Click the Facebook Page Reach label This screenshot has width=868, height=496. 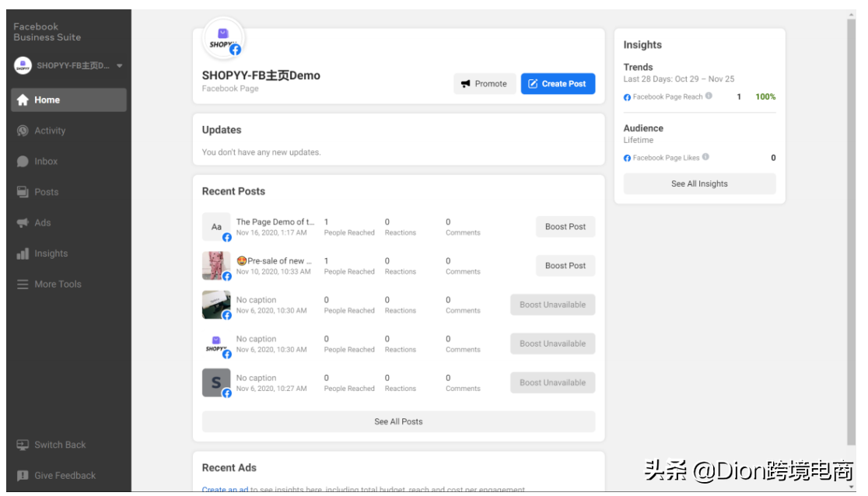667,97
